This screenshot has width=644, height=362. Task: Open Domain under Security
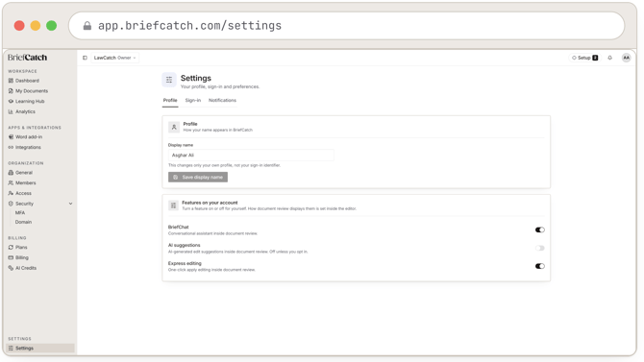(x=23, y=222)
